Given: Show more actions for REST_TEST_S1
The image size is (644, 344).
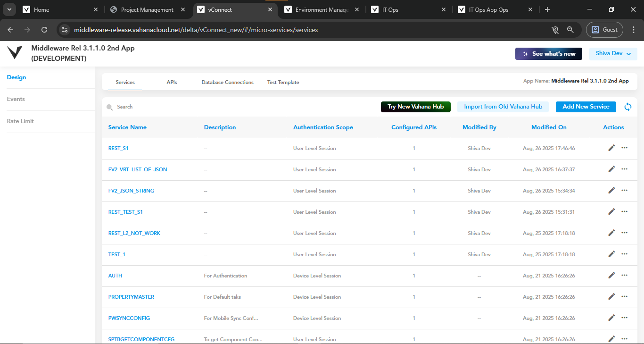Looking at the screenshot, I should pyautogui.click(x=625, y=211).
